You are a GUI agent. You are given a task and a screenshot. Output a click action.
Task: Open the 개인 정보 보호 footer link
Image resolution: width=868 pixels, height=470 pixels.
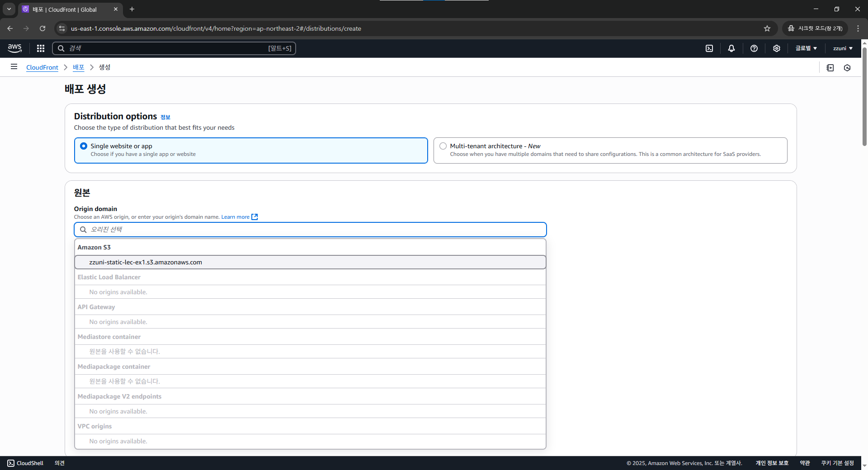[772, 463]
